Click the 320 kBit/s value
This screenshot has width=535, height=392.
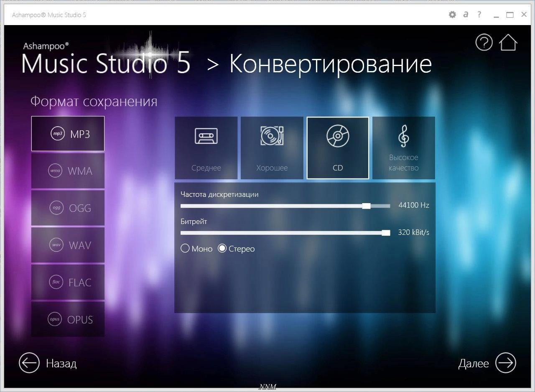[413, 232]
